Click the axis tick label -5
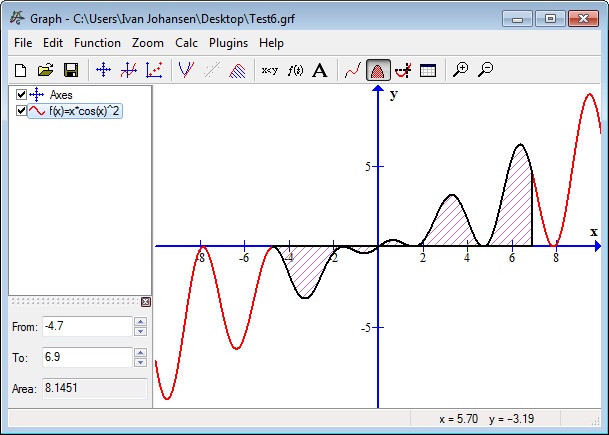The width and height of the screenshot is (609, 435). click(366, 328)
